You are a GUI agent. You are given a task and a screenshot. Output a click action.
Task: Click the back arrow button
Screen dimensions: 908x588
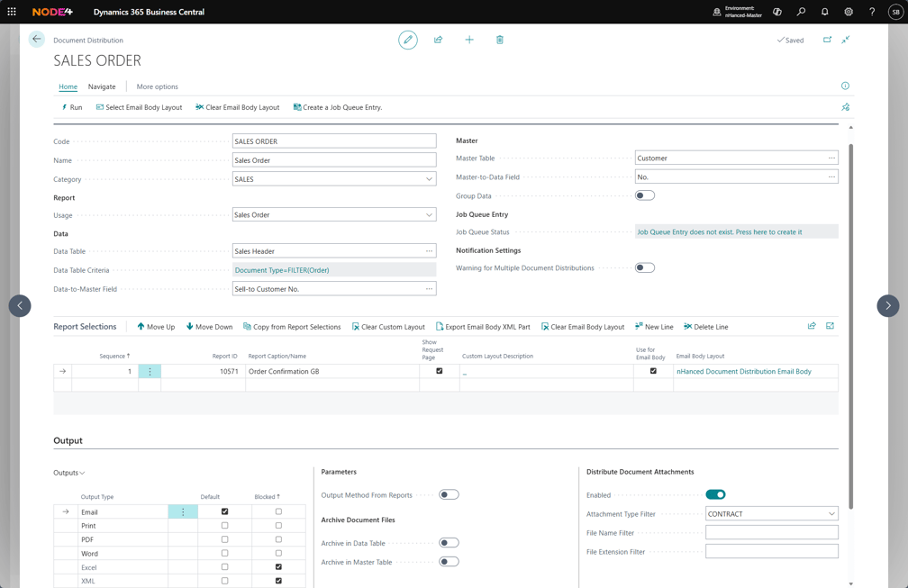pos(36,40)
